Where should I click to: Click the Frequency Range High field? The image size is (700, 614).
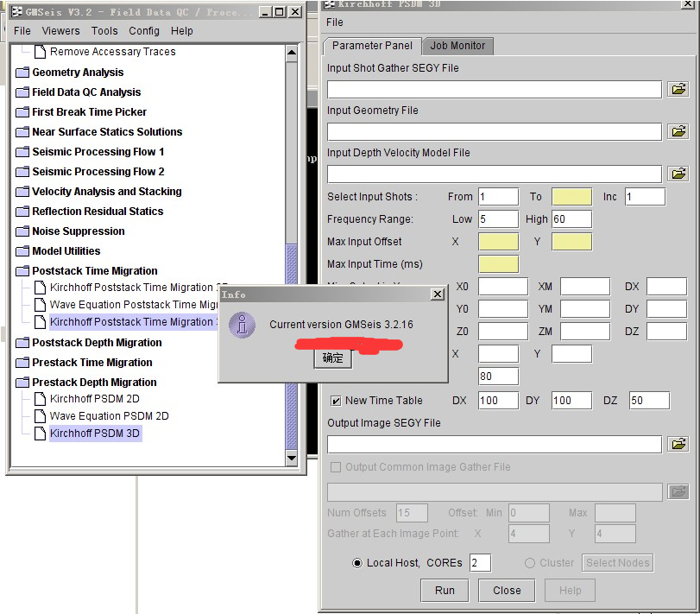[572, 219]
